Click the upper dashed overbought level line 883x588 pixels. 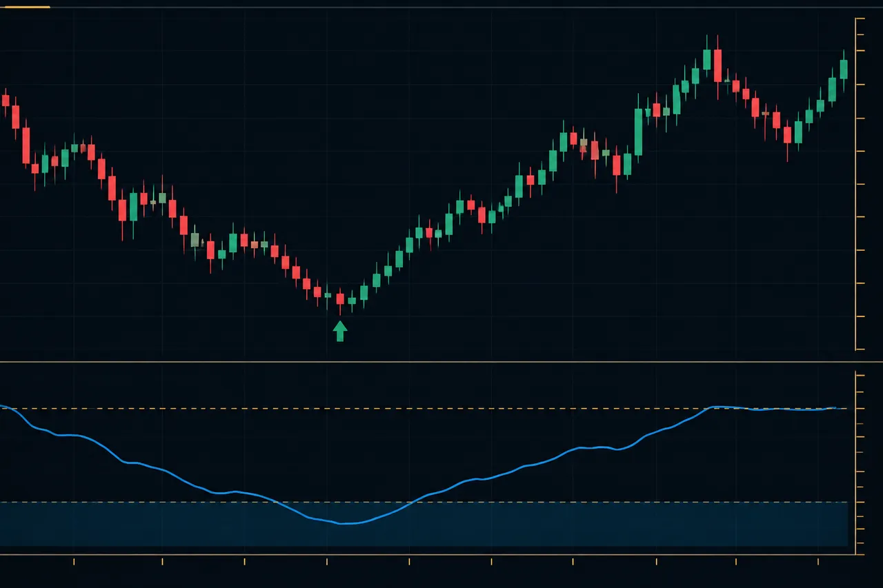pyautogui.click(x=424, y=409)
